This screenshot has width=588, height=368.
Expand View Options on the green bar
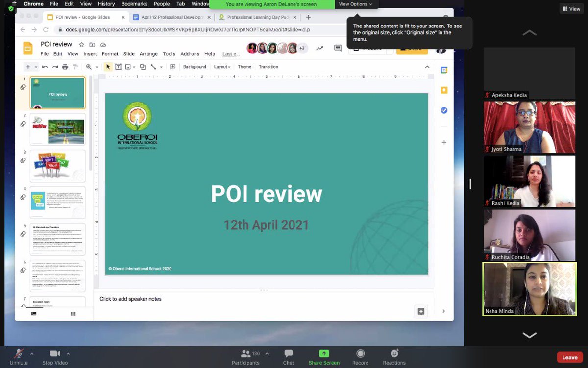click(356, 4)
